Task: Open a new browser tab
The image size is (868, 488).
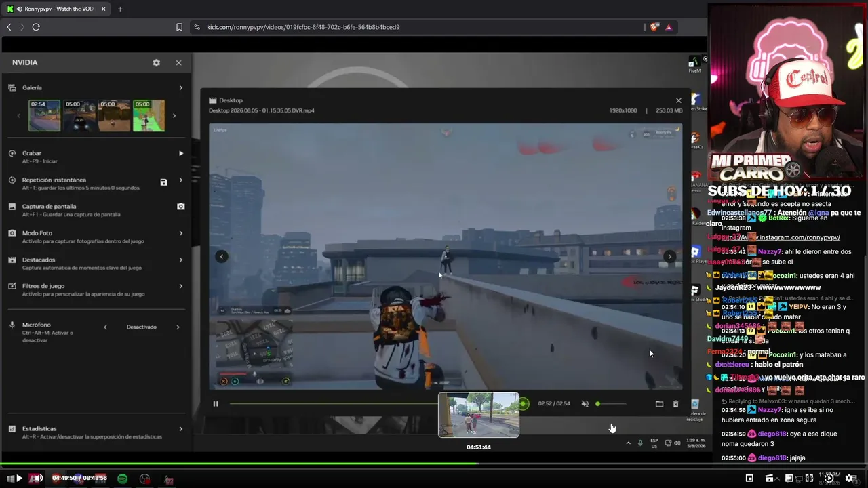Action: tap(120, 9)
